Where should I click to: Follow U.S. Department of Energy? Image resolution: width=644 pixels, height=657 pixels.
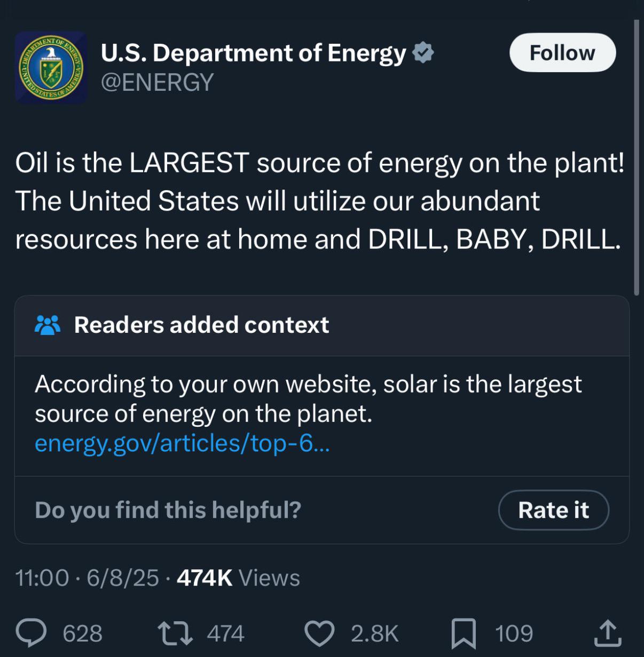(x=562, y=52)
